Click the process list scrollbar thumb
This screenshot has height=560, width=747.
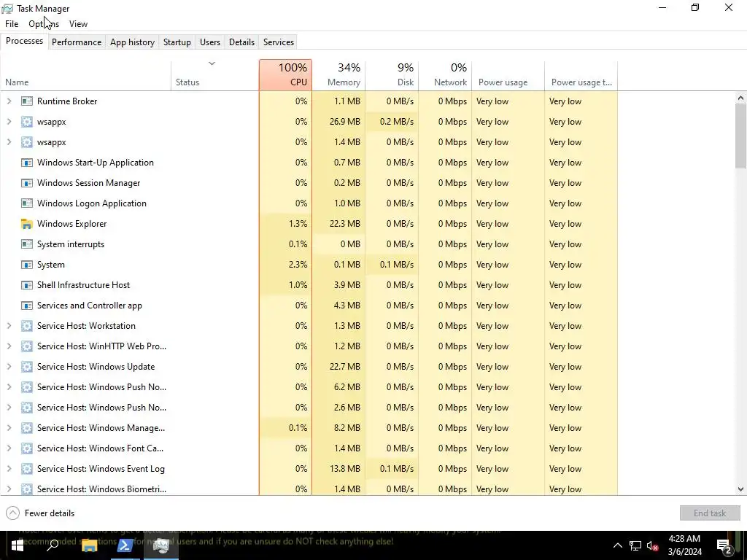740,136
